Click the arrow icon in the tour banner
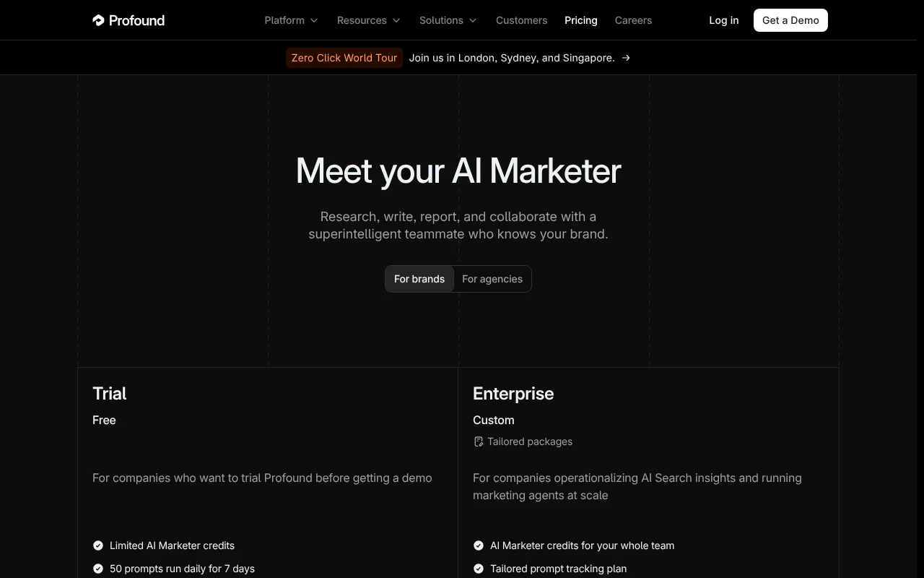The width and height of the screenshot is (924, 578). tap(626, 58)
